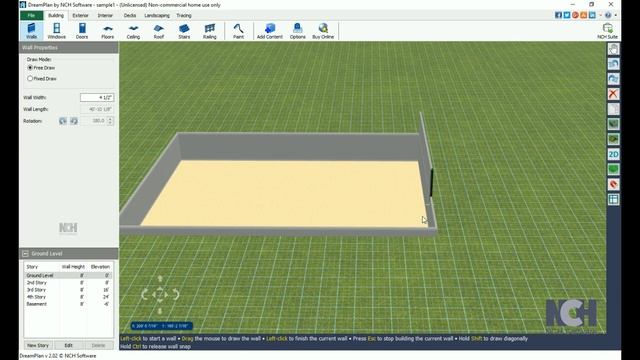Screen dimensions: 640x360
Task: Click the green terrain view icon
Action: coord(613,169)
